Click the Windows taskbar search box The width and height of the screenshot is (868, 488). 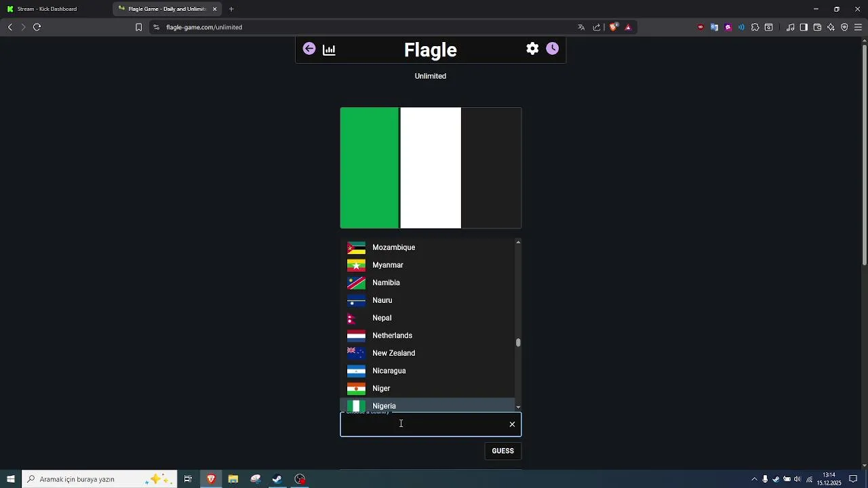pyautogui.click(x=100, y=479)
